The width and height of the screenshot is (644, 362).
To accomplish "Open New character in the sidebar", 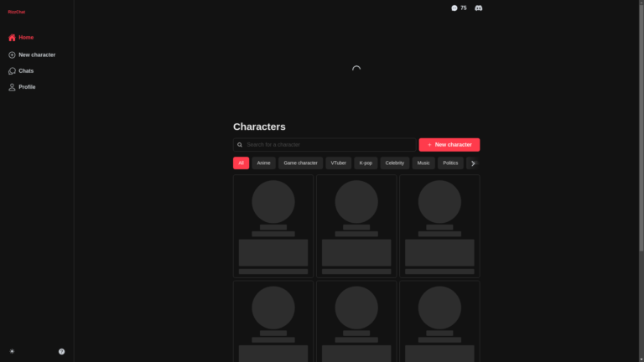I will click(32, 55).
